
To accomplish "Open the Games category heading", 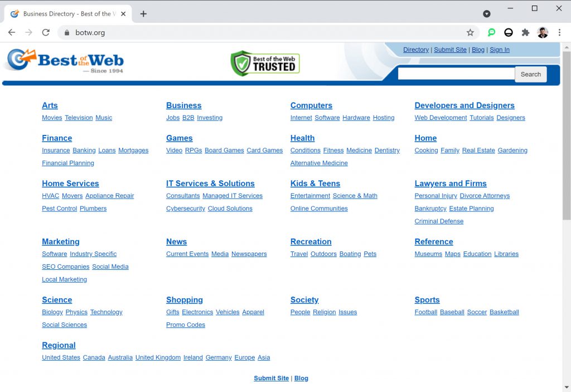I will click(x=180, y=138).
